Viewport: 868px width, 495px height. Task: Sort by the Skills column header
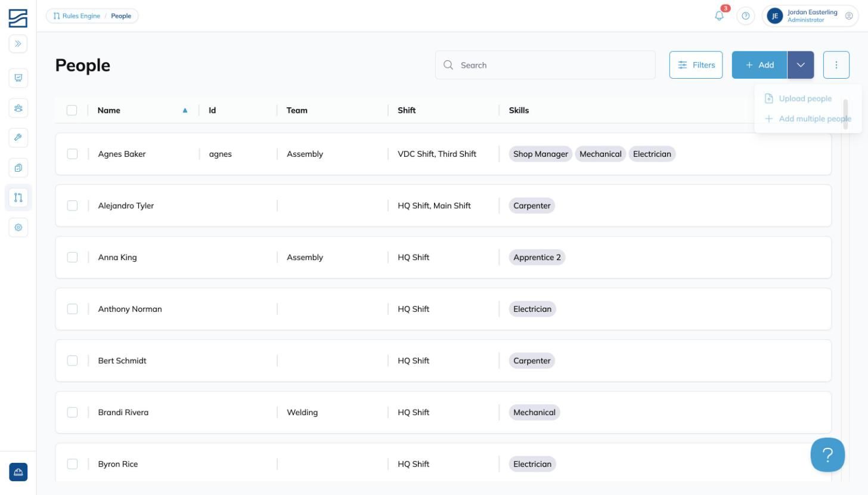click(x=519, y=110)
